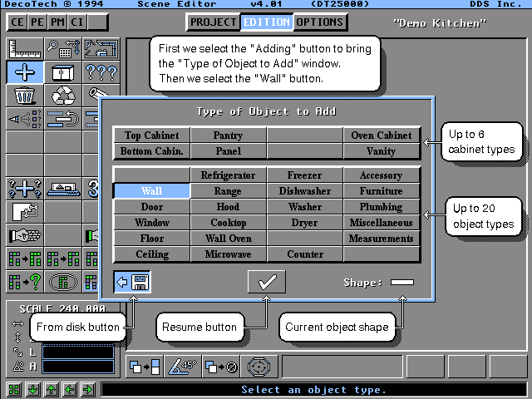Select the Window object type
The height and width of the screenshot is (399, 532).
[x=151, y=223]
